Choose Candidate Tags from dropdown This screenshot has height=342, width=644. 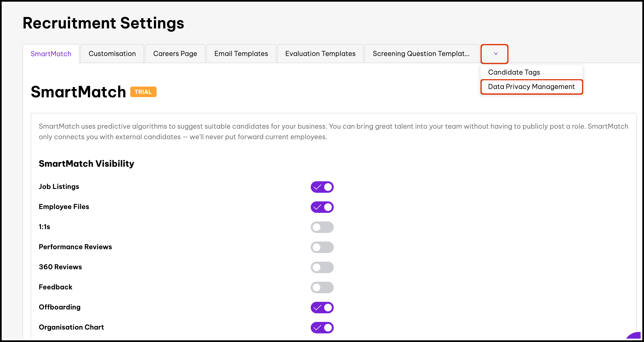[514, 72]
